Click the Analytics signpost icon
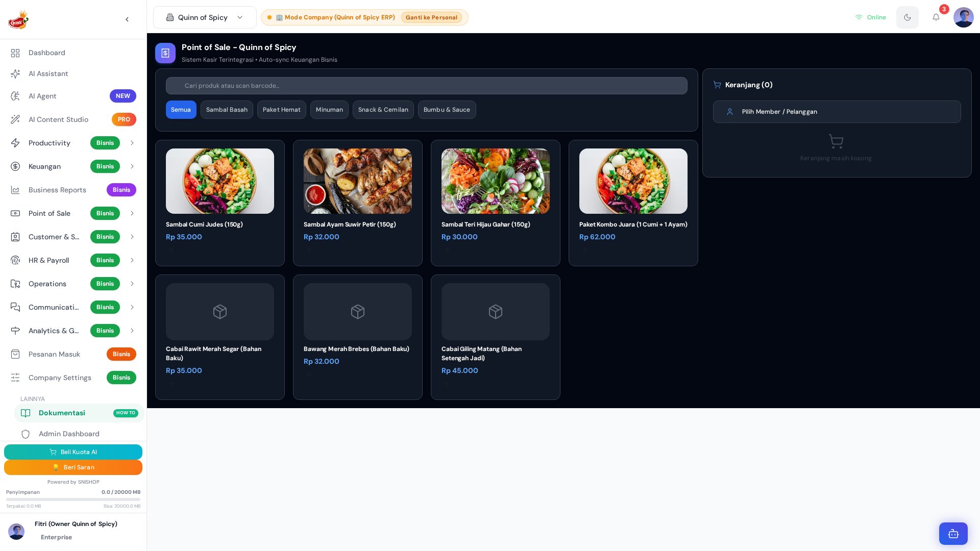The width and height of the screenshot is (980, 551). [15, 331]
